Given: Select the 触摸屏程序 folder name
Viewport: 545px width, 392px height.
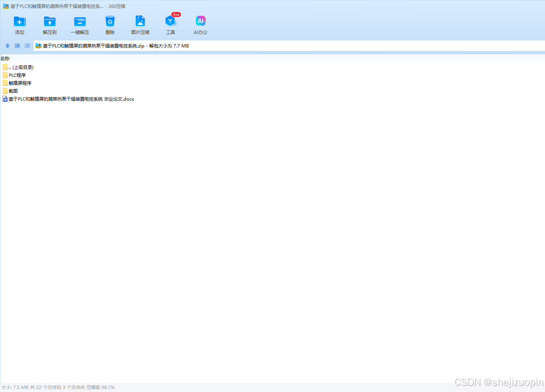Looking at the screenshot, I should pos(20,83).
